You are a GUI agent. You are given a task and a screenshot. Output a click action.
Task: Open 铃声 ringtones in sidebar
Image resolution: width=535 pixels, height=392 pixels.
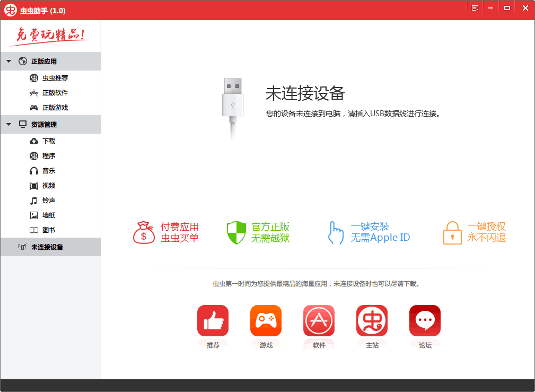tap(50, 201)
